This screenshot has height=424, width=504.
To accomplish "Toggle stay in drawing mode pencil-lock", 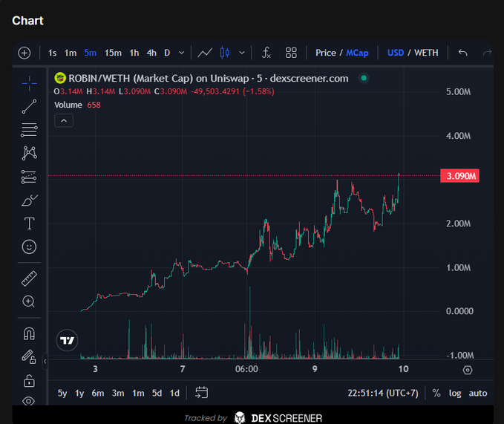I will pos(29,357).
